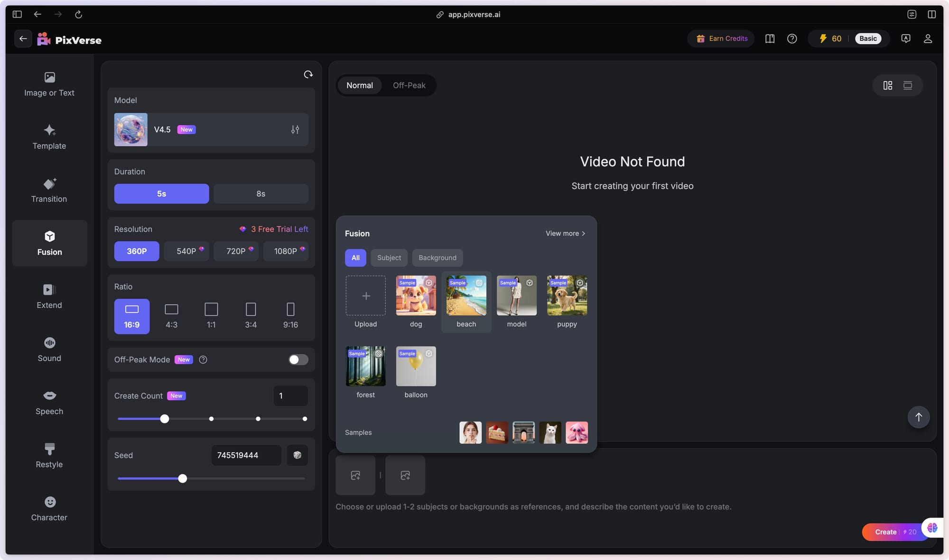
Task: Expand the Fusion library via View more
Action: (565, 233)
